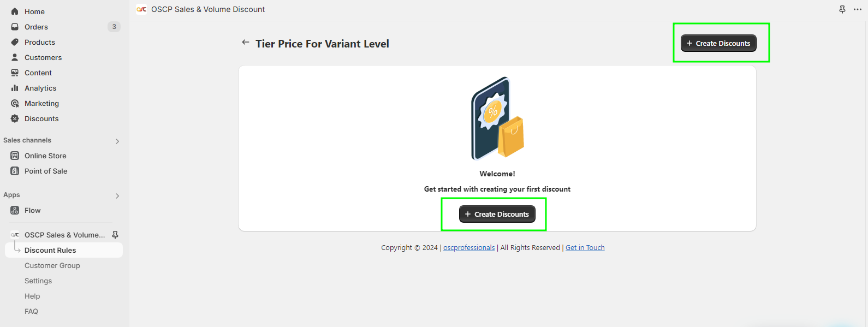
Task: Click the back arrow beside Tier Price
Action: click(x=246, y=43)
